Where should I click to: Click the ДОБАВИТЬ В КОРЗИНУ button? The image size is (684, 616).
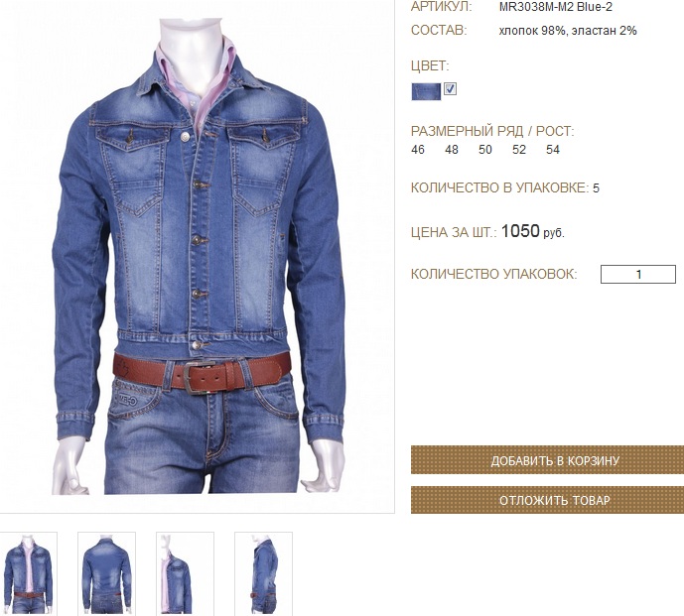pyautogui.click(x=547, y=460)
